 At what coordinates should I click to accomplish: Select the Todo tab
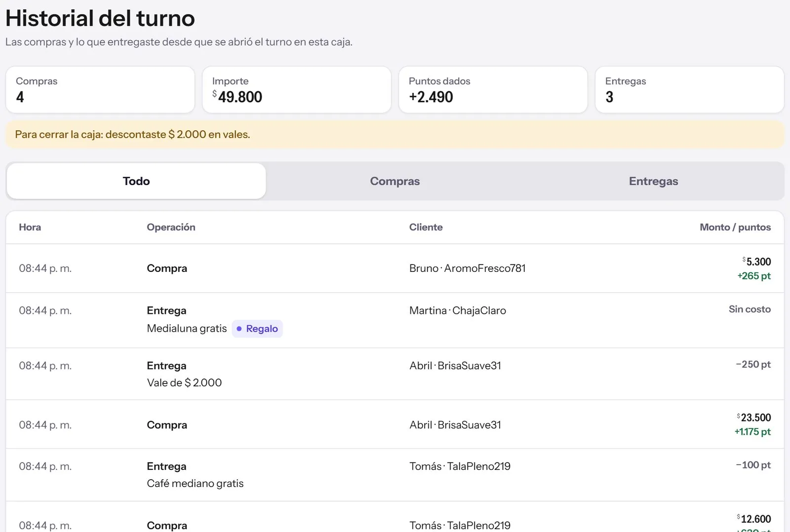pos(136,181)
